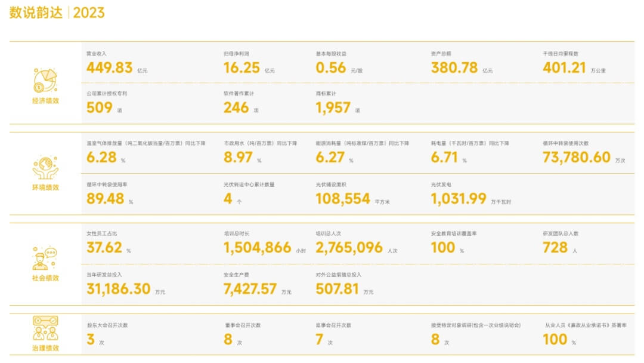Click the 循环中转袋使用次数 value 73,780.60
Viewport: 644px width, 363px height.
[576, 158]
